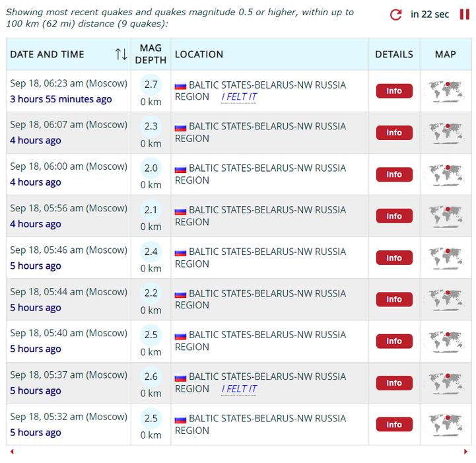Viewport: 476px width, 463px height.
Task: Click I FELT IT link for 05:37 quake
Action: pyautogui.click(x=239, y=389)
